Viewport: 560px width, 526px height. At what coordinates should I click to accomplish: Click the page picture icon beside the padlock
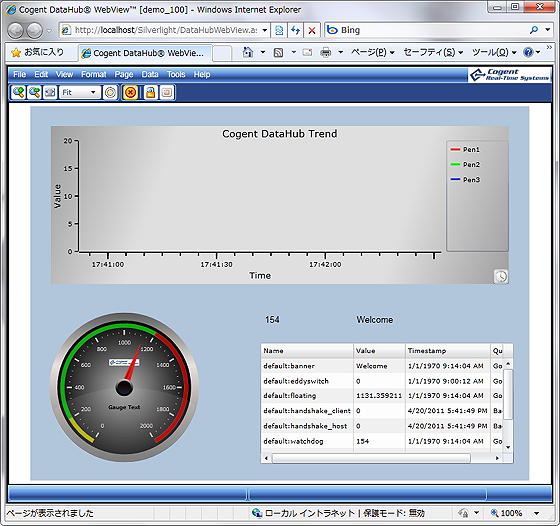coord(167,92)
